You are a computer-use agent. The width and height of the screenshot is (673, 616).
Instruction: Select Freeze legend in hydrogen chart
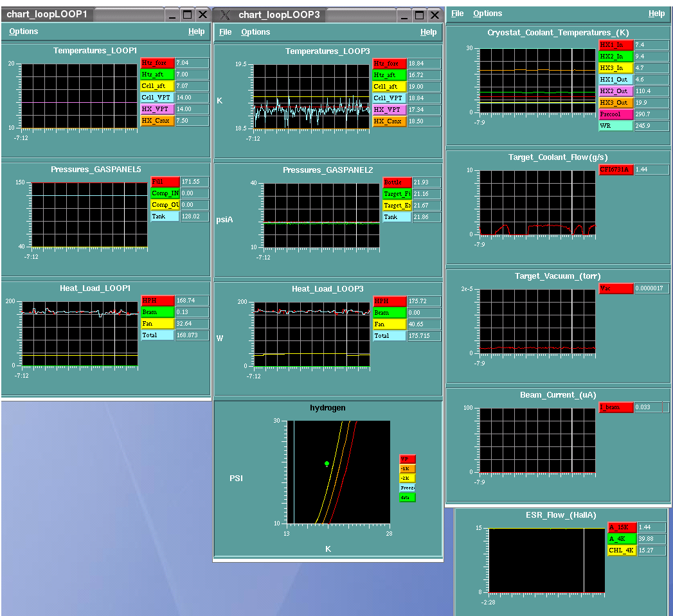pyautogui.click(x=408, y=488)
